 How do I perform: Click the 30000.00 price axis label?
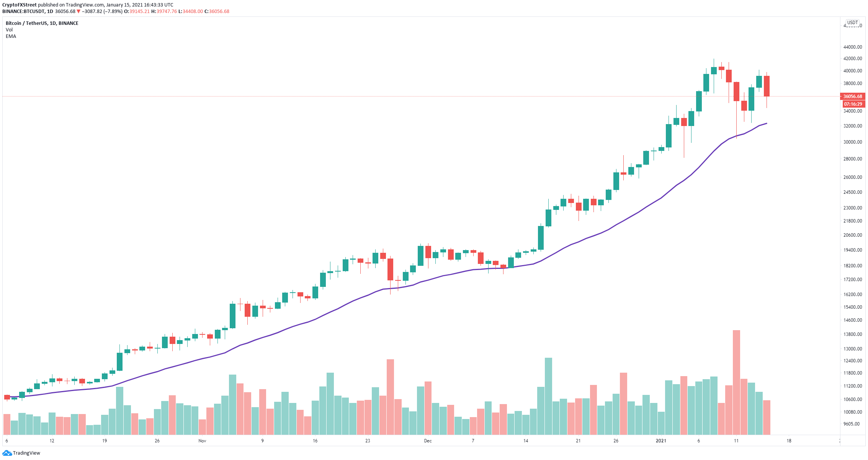point(853,142)
